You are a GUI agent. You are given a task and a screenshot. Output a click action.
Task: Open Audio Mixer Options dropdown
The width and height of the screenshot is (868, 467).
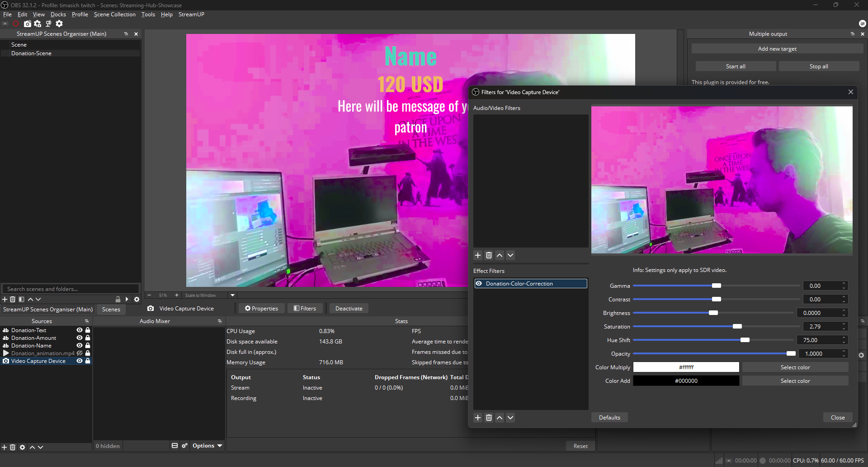208,446
